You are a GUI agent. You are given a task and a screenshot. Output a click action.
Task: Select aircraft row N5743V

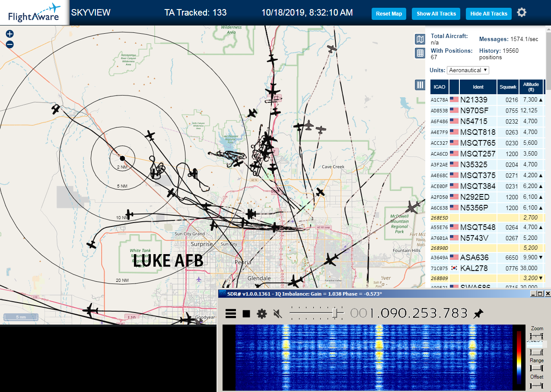pyautogui.click(x=487, y=238)
